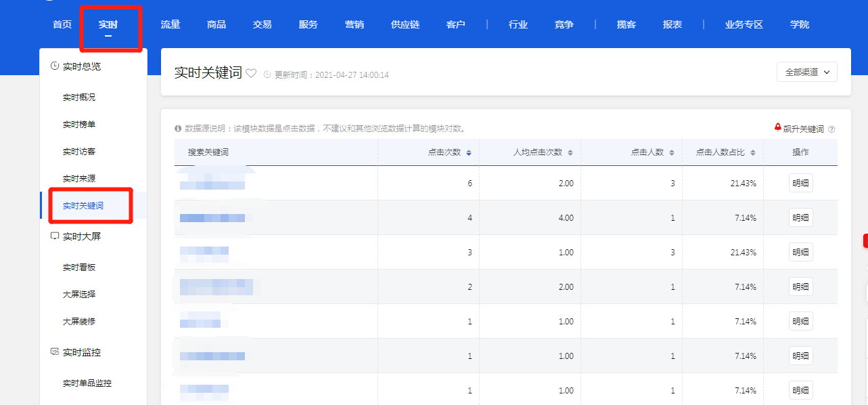868x405 pixels.
Task: Sort table by 人均点击次数 column
Action: (x=570, y=153)
